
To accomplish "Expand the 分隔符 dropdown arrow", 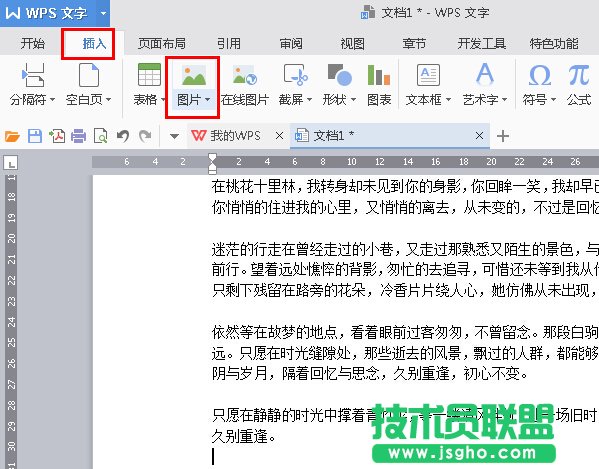I will point(52,100).
